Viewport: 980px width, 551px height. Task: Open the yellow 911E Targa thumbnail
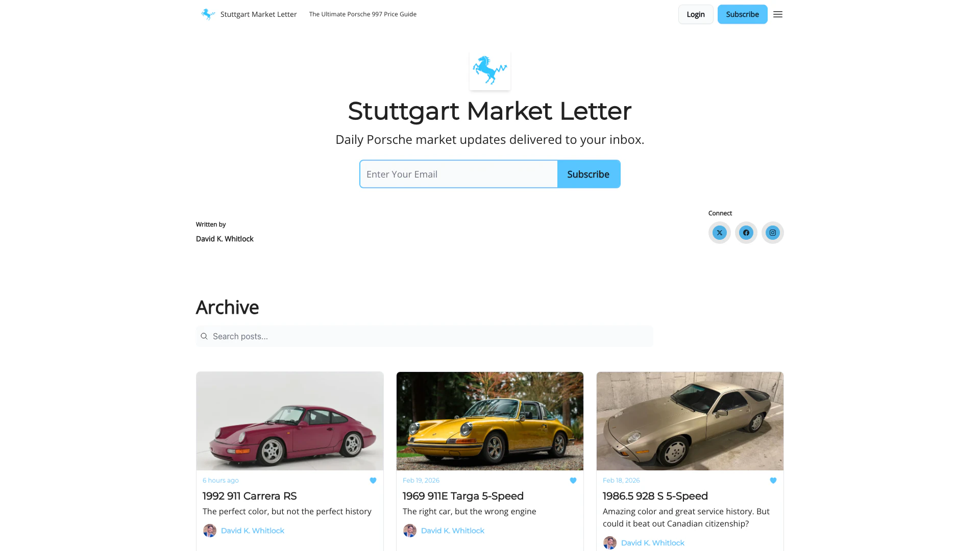tap(489, 421)
